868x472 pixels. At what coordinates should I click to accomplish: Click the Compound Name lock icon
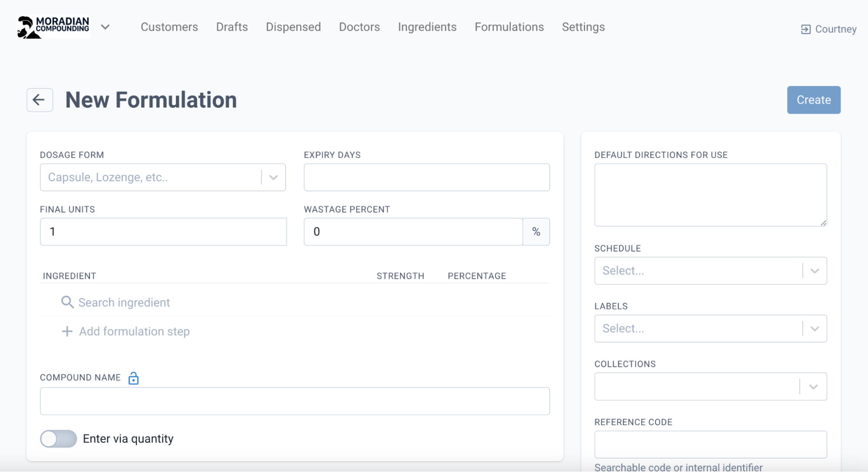[133, 378]
